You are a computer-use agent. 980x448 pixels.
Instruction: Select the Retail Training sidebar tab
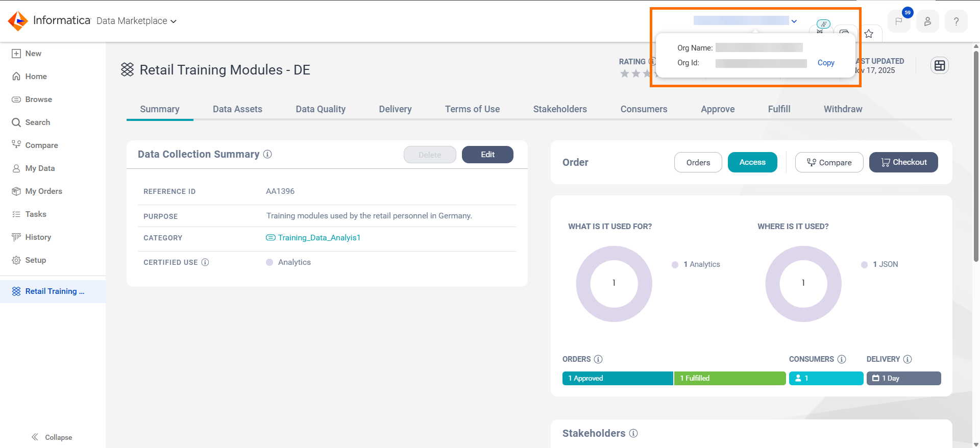coord(53,291)
